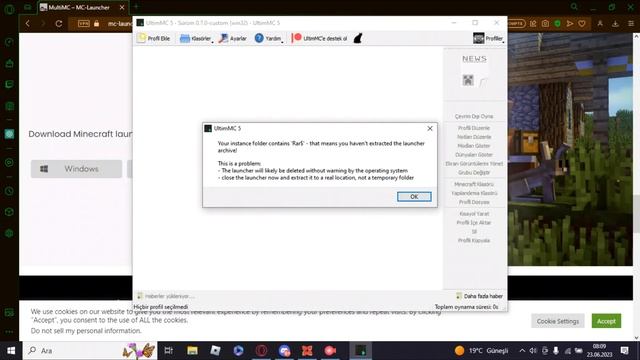Open the Klasörler dropdown in toolbar
Image resolution: width=640 pixels, height=360 pixels.
point(196,38)
